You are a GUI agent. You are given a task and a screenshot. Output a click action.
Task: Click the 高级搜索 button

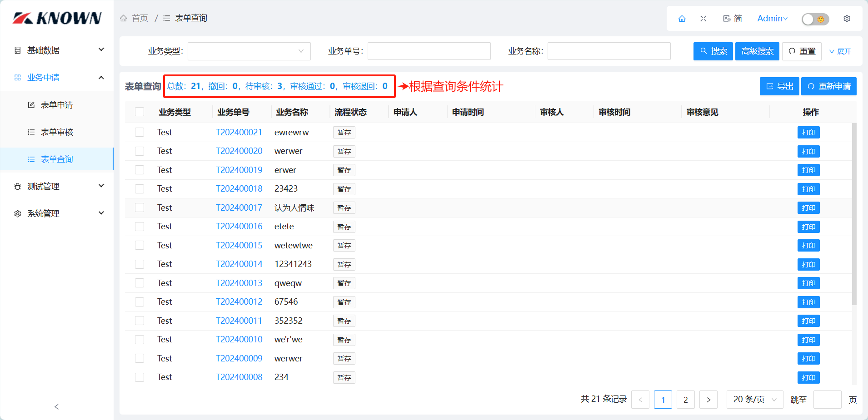pos(757,51)
